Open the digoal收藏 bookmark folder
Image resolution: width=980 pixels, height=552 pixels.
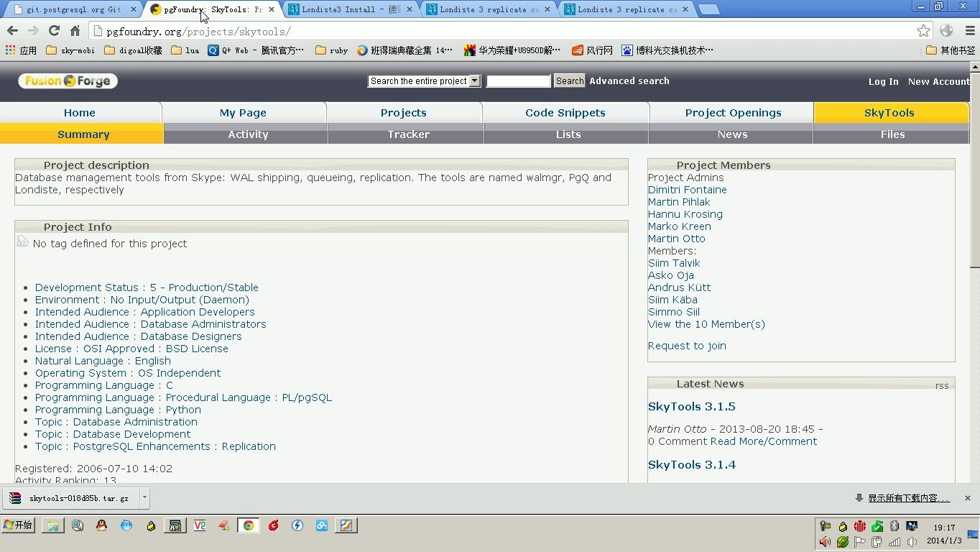click(x=133, y=50)
